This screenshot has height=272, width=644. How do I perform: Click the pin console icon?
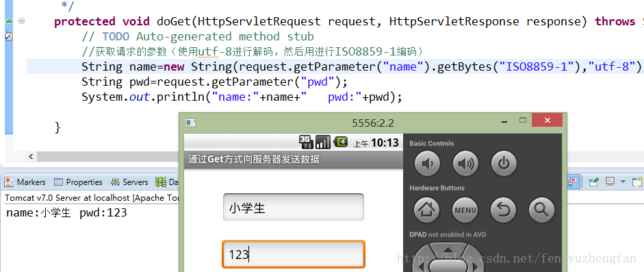(593, 181)
